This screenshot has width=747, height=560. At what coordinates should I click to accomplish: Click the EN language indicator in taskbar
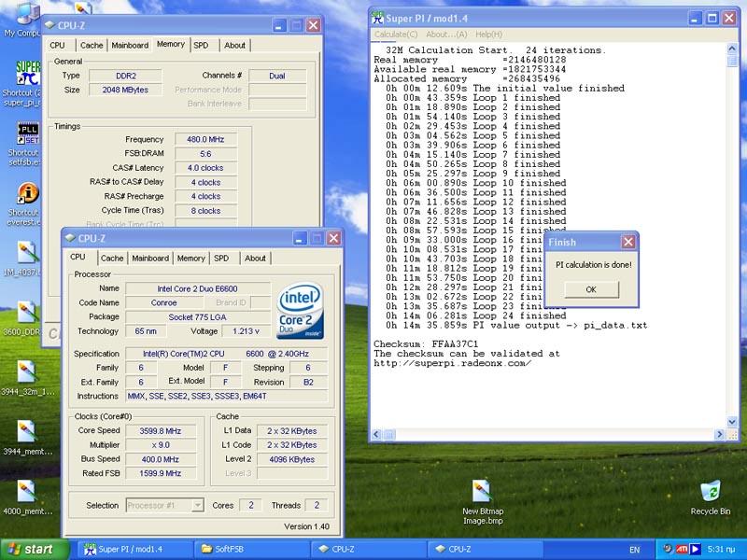pos(635,549)
